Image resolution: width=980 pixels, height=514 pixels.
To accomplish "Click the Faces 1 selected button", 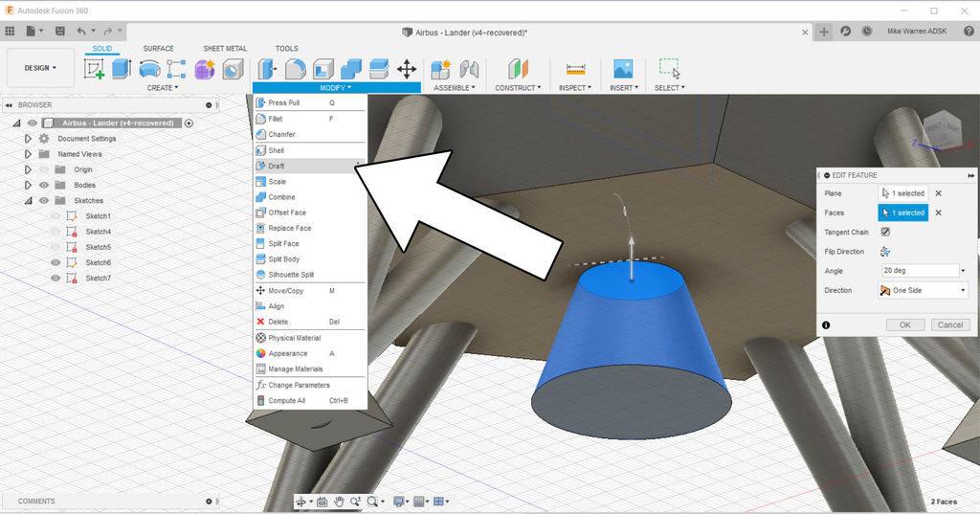I will click(903, 212).
